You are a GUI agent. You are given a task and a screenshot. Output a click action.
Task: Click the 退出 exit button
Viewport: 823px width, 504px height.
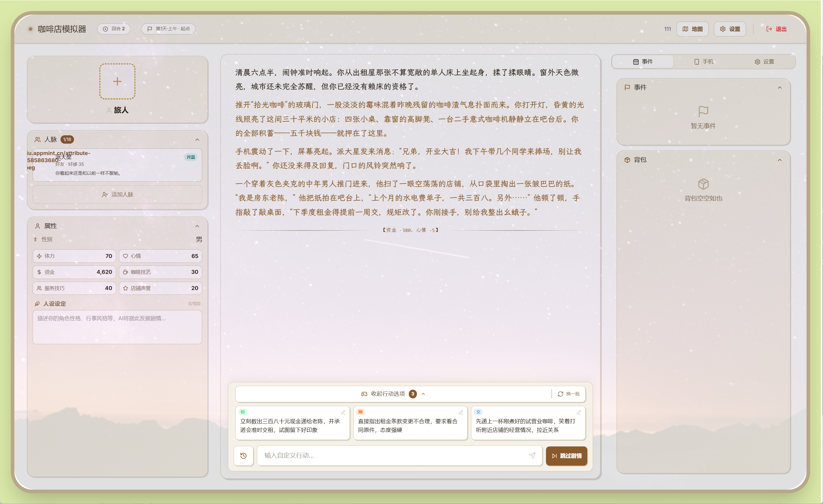776,29
